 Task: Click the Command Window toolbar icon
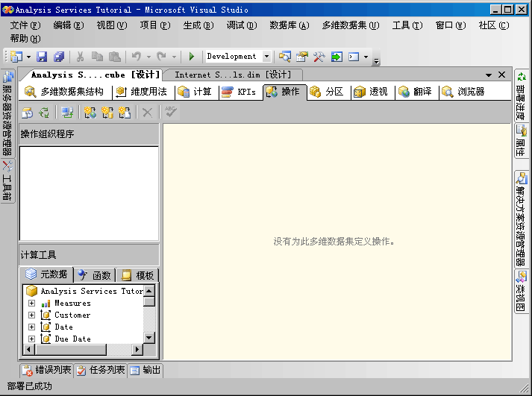[x=354, y=56]
